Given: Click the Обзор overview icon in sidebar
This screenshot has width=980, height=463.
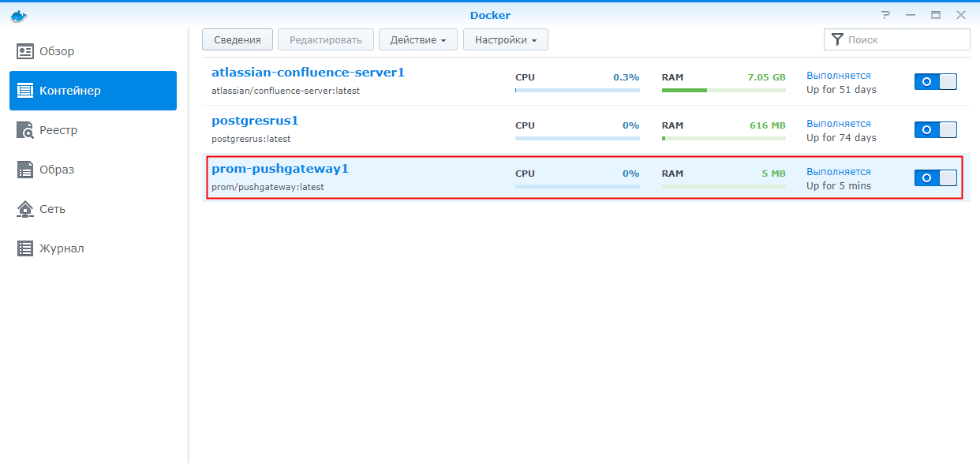Looking at the screenshot, I should click(x=26, y=51).
